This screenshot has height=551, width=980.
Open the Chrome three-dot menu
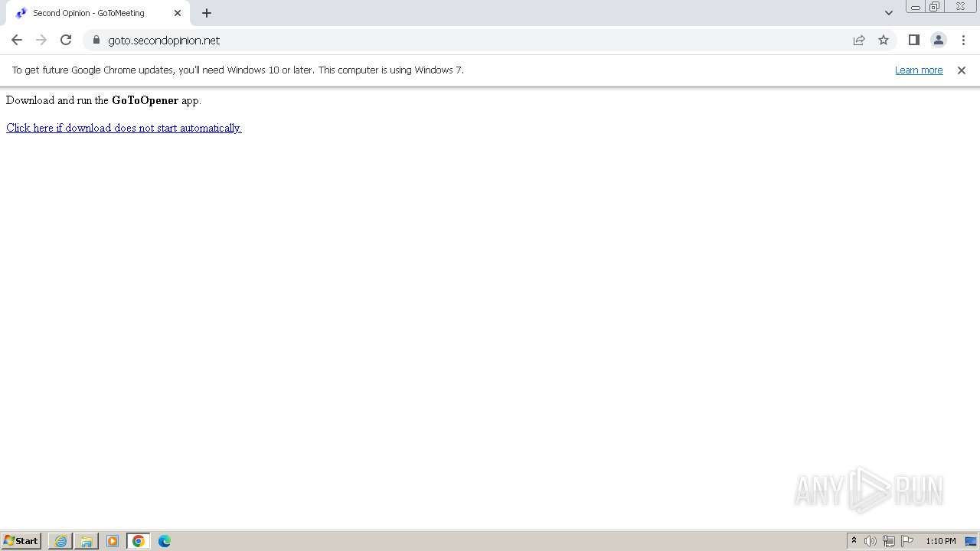[963, 40]
